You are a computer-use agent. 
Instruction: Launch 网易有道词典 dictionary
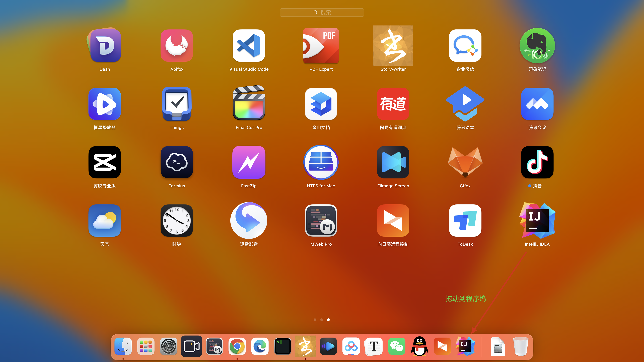coord(393,104)
